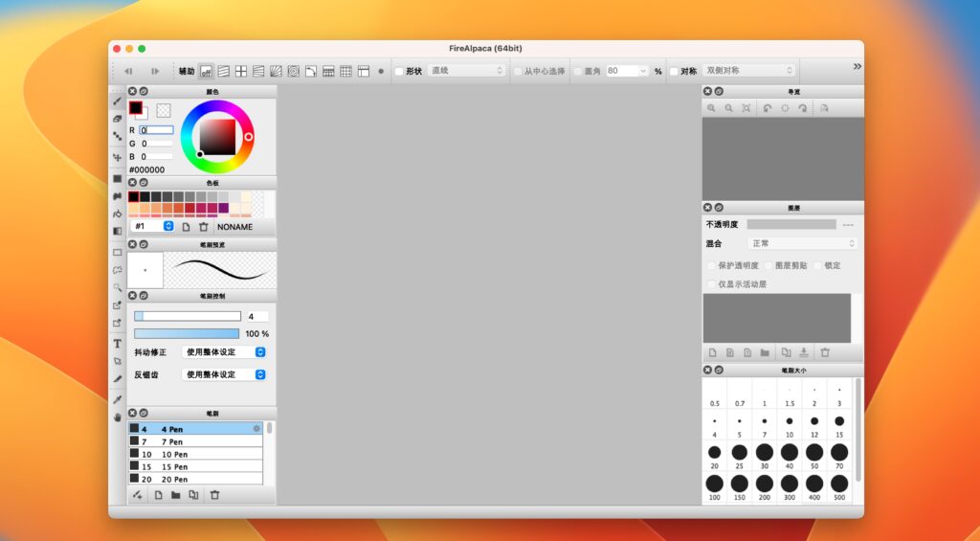Turn snap guide off with 'off' icon
The image size is (980, 541).
pos(206,71)
